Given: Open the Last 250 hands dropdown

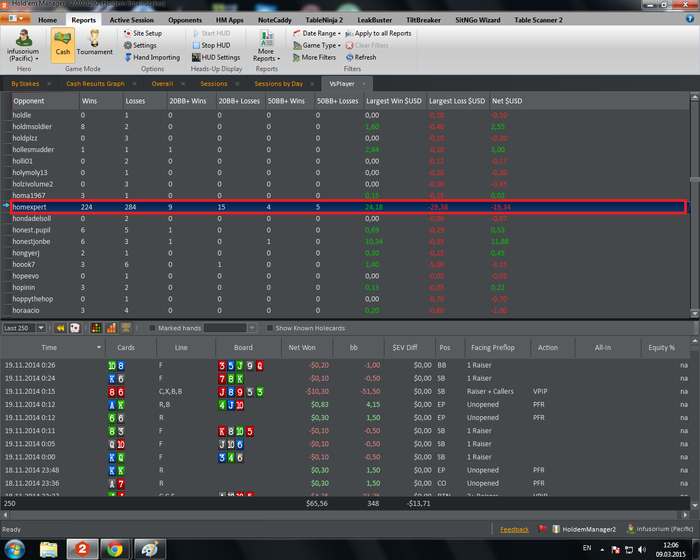Looking at the screenshot, I should tap(41, 328).
